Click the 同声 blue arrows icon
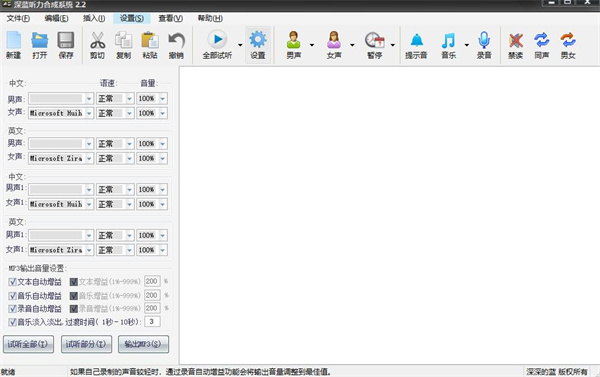This screenshot has width=600, height=377. (542, 45)
